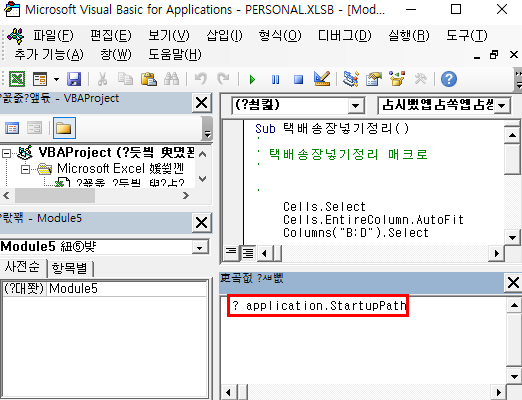Switch to the 사전순 tab
Image resolution: width=522 pixels, height=400 pixels.
(22, 267)
